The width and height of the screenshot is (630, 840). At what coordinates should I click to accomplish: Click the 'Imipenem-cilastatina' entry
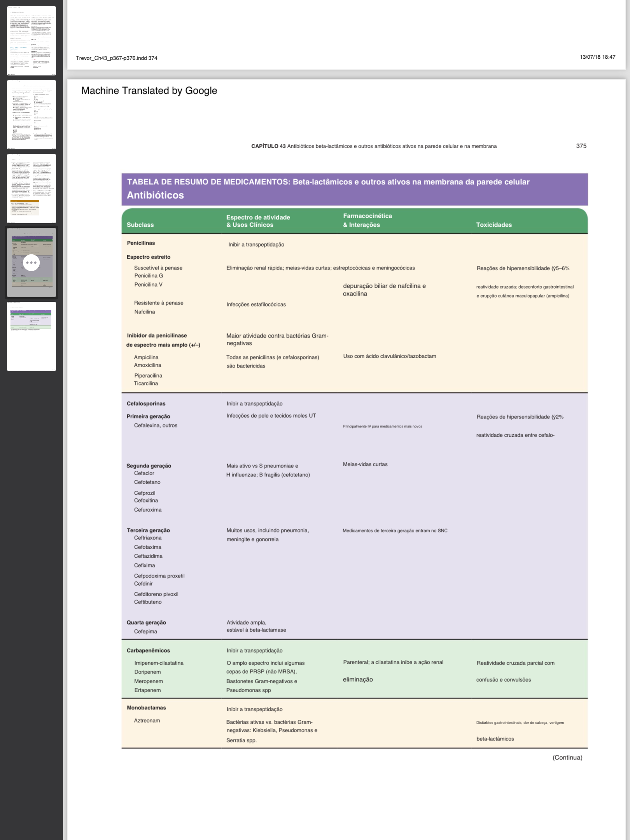[159, 663]
